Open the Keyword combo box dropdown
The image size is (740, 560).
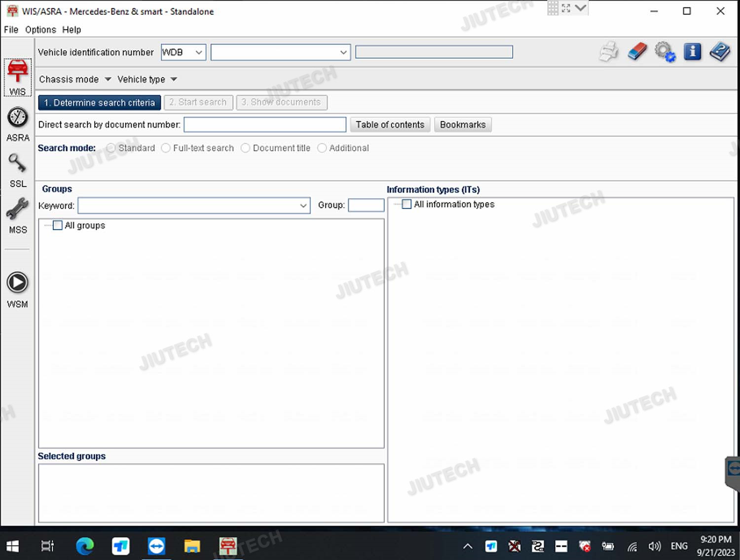point(303,206)
